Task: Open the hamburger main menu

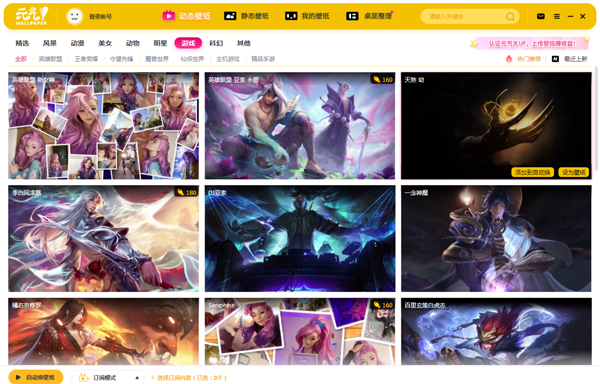Action: tap(557, 16)
